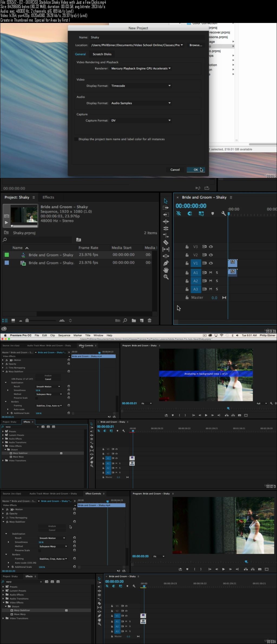
Task: Click OK in the New Project dialog
Action: (x=196, y=170)
